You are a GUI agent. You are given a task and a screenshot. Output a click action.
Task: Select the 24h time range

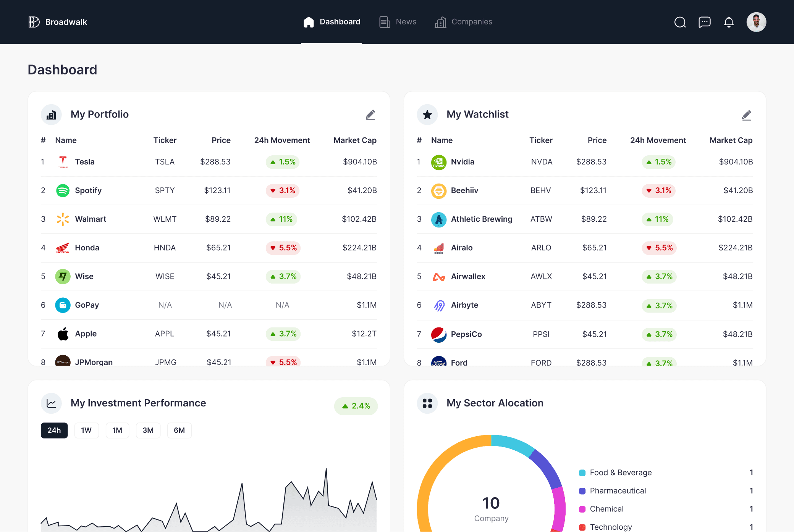(x=54, y=430)
